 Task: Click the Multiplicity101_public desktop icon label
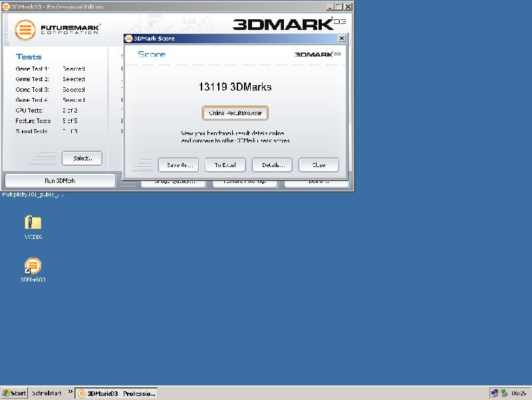coord(33,194)
